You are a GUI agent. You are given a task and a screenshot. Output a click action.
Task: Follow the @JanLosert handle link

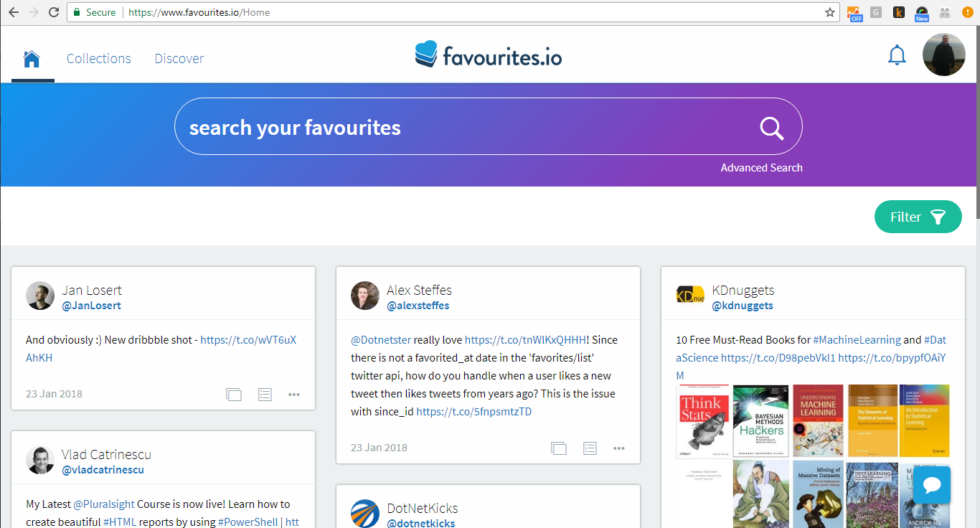pos(91,304)
